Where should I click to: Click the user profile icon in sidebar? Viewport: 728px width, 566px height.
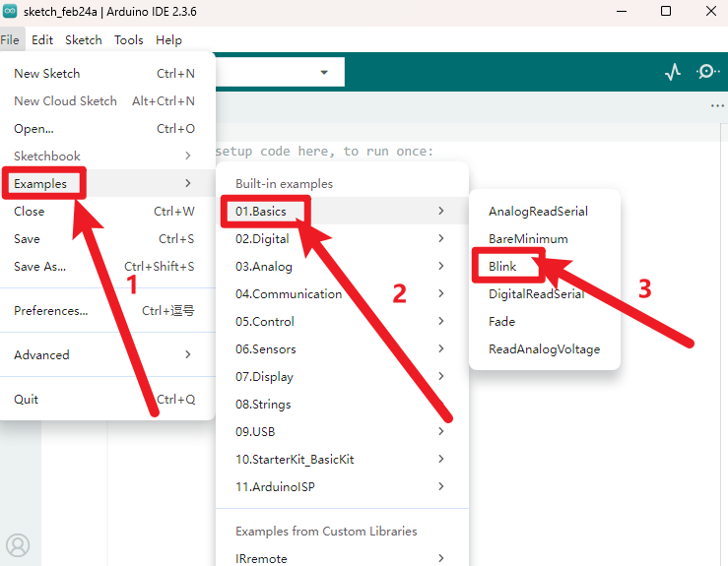[x=18, y=545]
